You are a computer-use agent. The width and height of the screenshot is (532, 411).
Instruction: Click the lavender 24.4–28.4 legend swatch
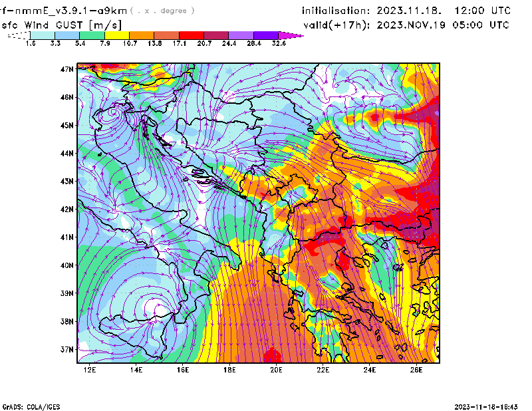[x=241, y=35]
